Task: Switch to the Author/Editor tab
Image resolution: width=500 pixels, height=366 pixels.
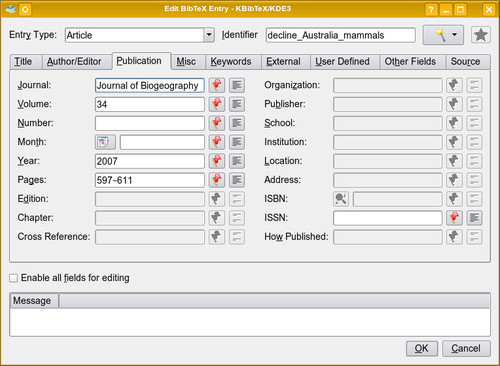Action: point(77,62)
